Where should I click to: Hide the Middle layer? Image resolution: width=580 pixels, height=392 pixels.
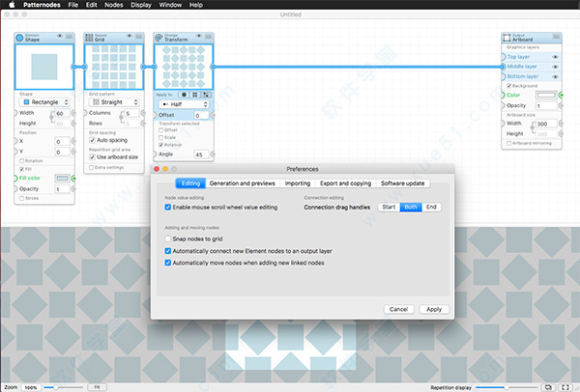[555, 67]
